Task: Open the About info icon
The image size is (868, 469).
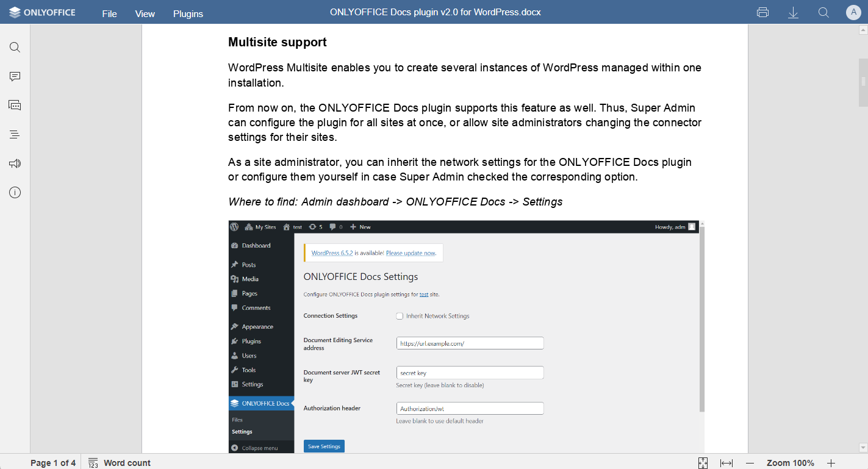Action: [x=15, y=193]
